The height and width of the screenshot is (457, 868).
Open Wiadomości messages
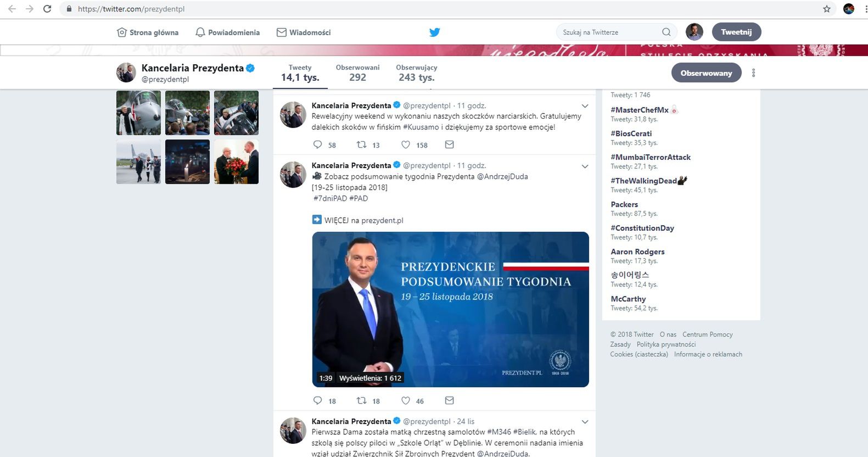point(304,32)
